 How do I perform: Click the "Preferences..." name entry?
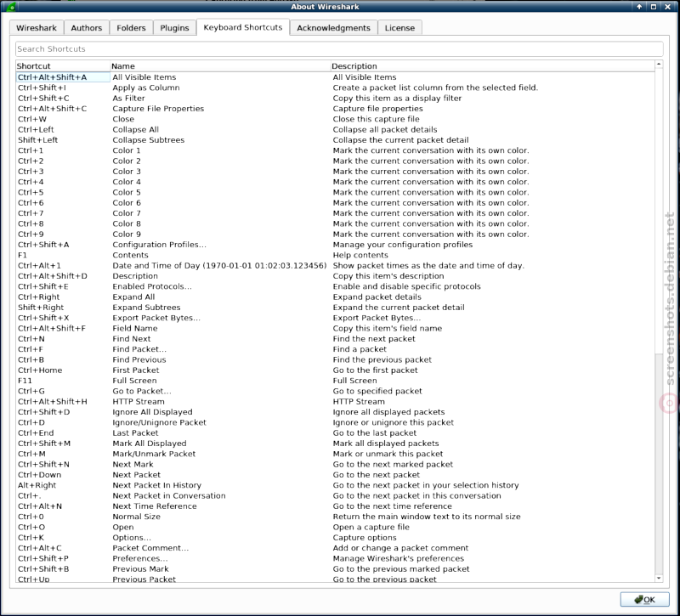[139, 558]
